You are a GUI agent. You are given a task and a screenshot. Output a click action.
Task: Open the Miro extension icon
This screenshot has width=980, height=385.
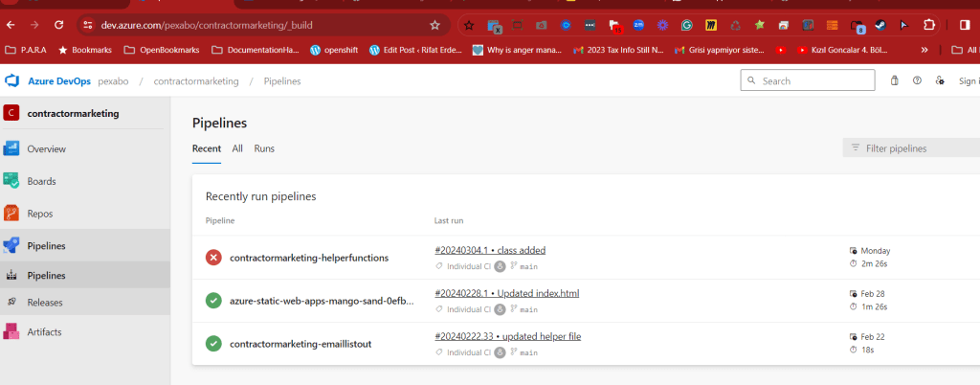[x=711, y=25]
